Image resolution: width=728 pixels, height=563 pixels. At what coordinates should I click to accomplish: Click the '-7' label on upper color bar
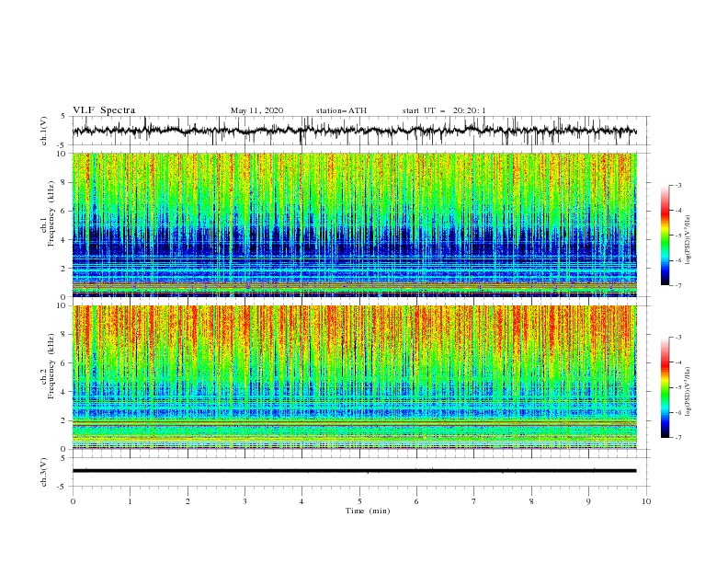tap(678, 285)
